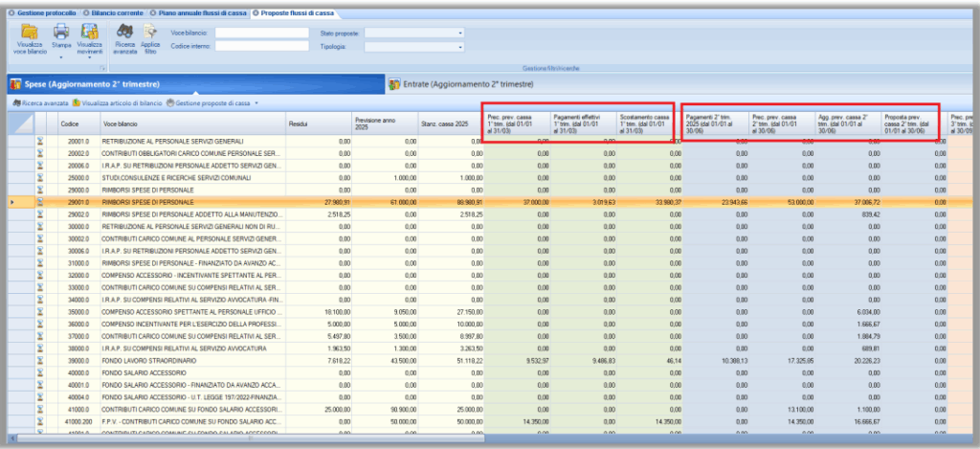Click Visualizza articolo di bilancio toolbar button
Image resolution: width=980 pixels, height=449 pixels.
point(118,102)
